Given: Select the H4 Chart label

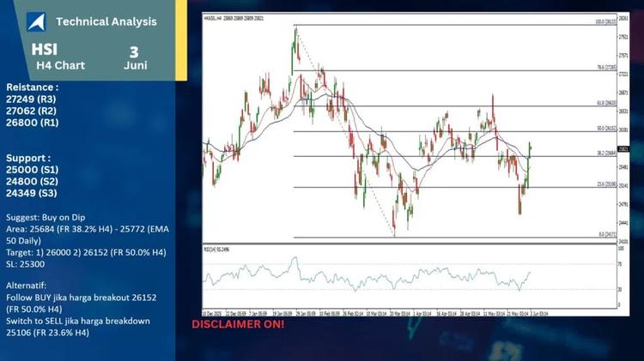Looking at the screenshot, I should [x=60, y=65].
